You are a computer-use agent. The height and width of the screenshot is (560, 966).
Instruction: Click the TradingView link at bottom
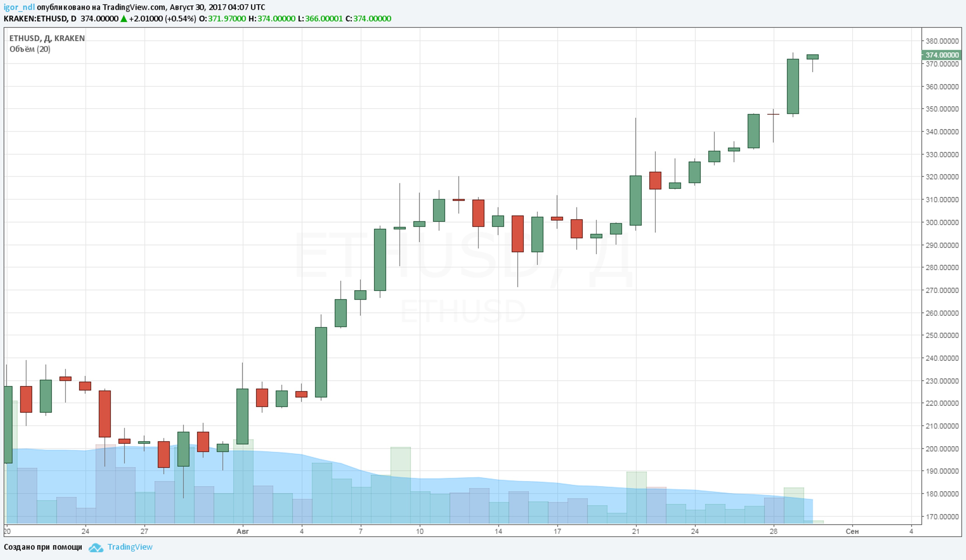click(129, 547)
